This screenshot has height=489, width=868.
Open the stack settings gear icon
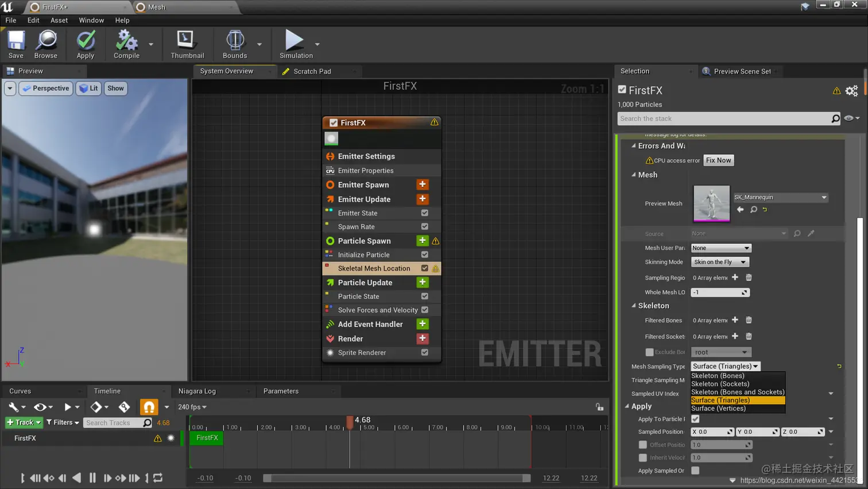pos(851,91)
